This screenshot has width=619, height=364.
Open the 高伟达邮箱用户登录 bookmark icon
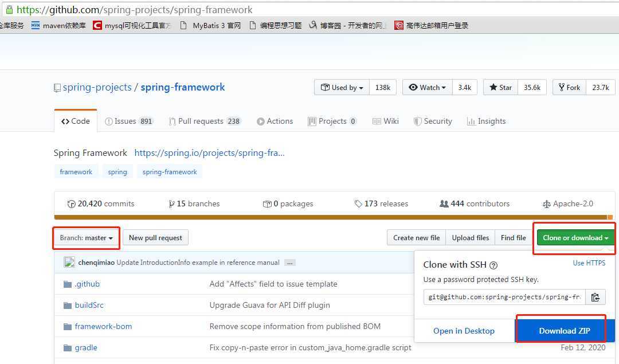(x=399, y=25)
